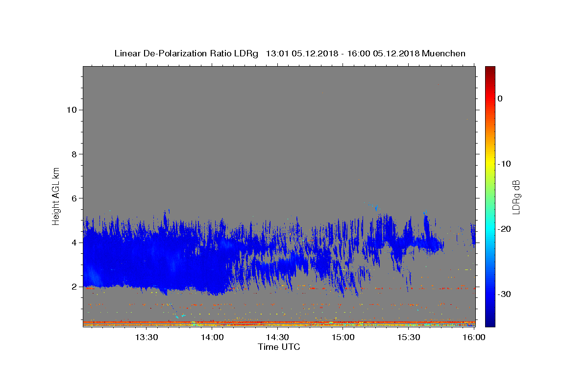Click the plot title 'Linear De-Polarization Ratio LDRg'
The width and height of the screenshot is (588, 392).
186,53
